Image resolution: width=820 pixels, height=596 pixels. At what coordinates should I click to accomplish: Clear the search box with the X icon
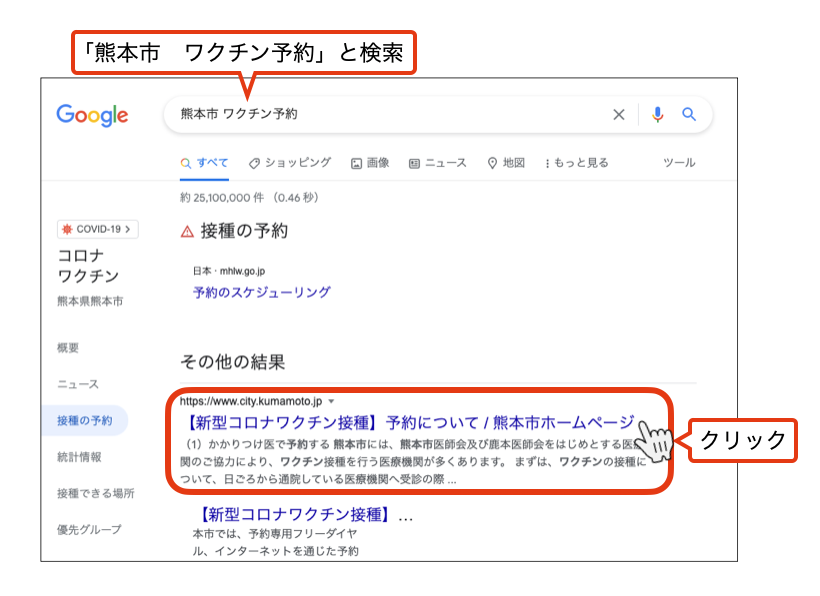point(619,114)
